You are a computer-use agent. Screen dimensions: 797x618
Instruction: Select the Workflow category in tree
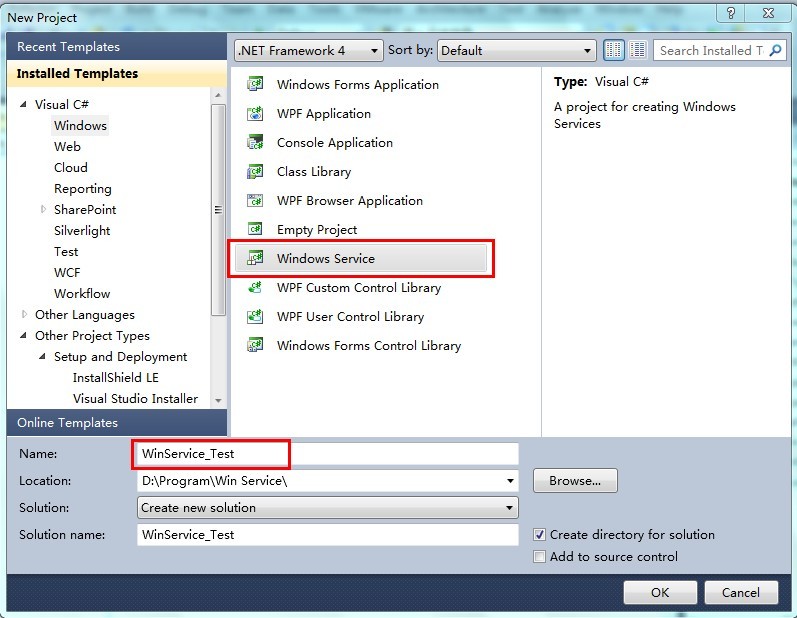coord(82,293)
